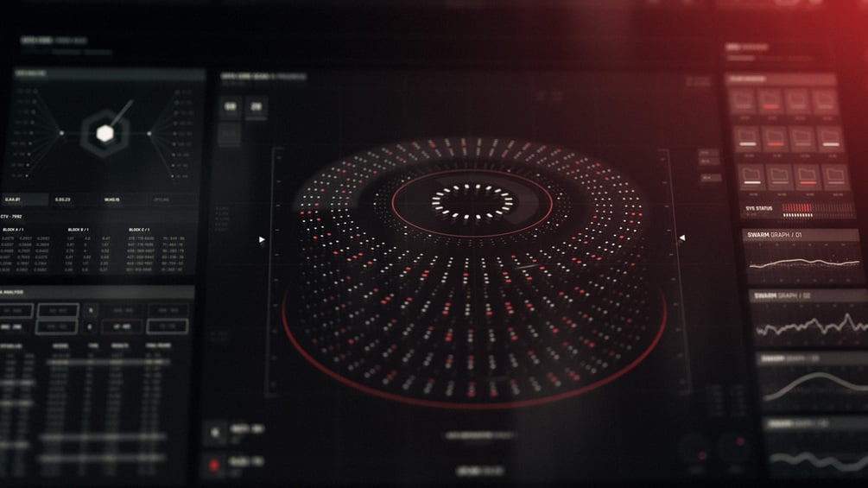Click the red-outlined analysis button
Screen dimensions: 868x488
click(121, 326)
